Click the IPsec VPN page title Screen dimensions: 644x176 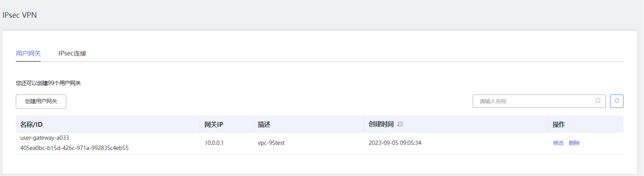[20, 15]
